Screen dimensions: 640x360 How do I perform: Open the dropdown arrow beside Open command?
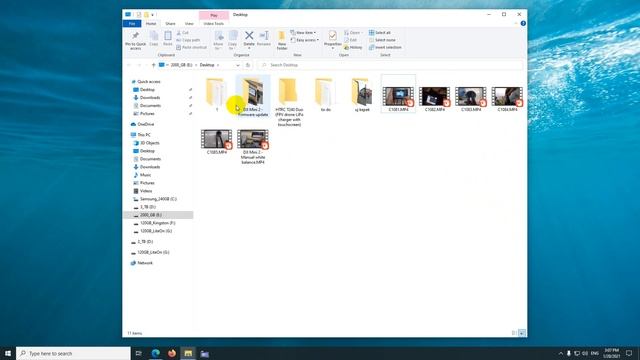point(362,33)
